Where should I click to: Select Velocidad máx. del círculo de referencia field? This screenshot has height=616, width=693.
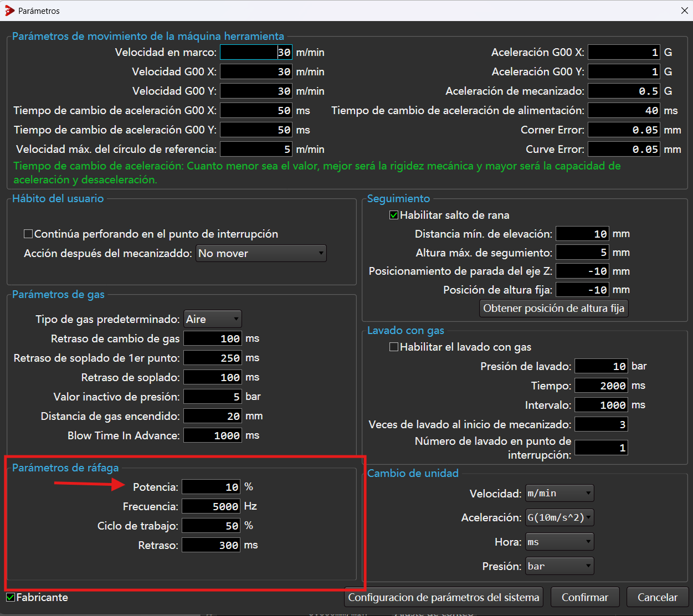[x=256, y=149]
